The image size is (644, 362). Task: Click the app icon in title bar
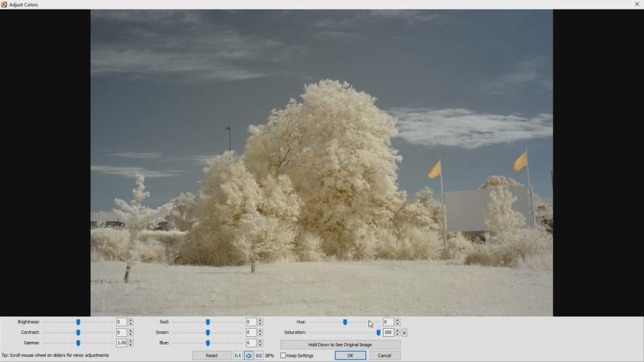click(x=4, y=4)
